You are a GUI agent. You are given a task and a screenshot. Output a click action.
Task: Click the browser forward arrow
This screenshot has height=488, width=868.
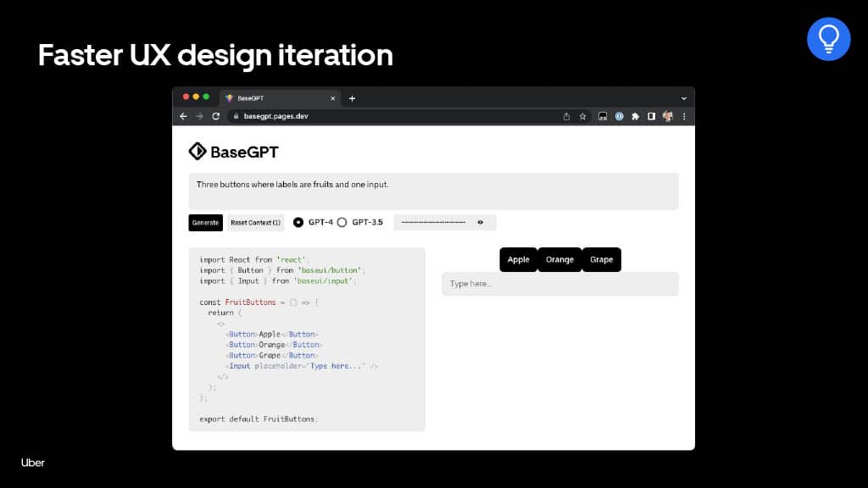click(200, 116)
